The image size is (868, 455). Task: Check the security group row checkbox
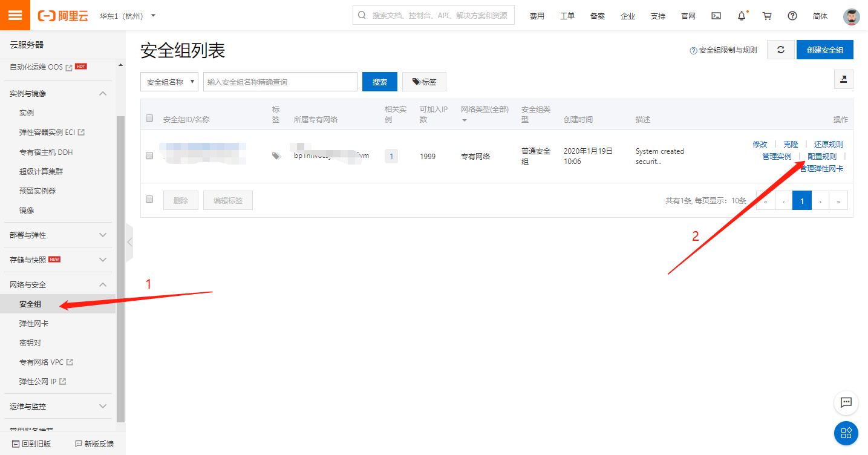149,155
